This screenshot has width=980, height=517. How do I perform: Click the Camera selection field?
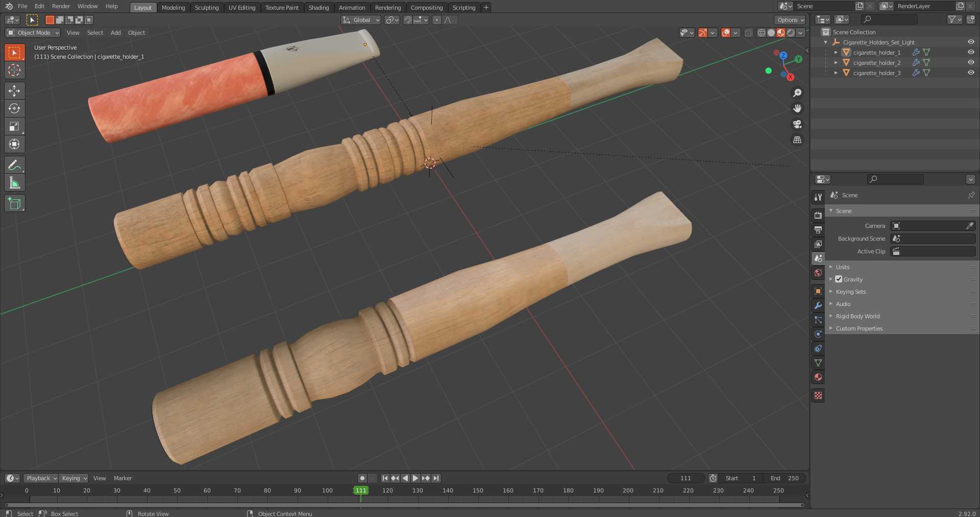coord(928,226)
